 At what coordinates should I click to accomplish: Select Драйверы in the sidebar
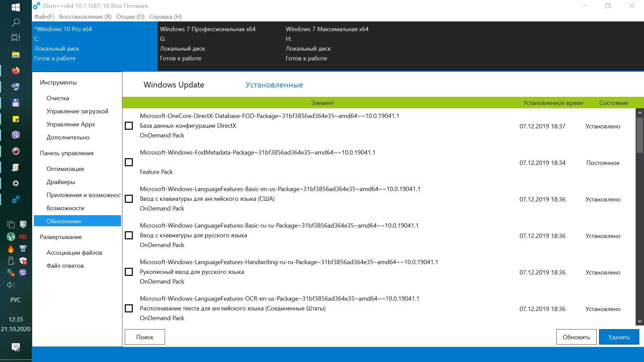point(61,182)
